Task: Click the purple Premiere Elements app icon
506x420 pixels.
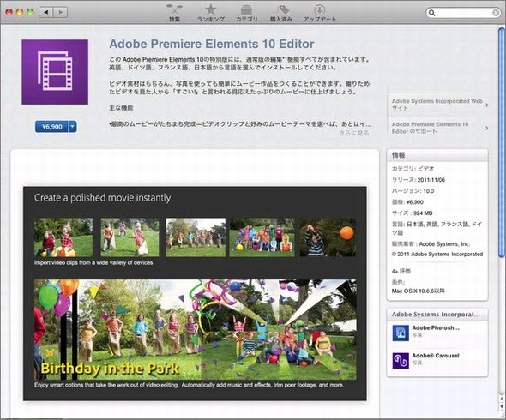Action: (x=55, y=72)
